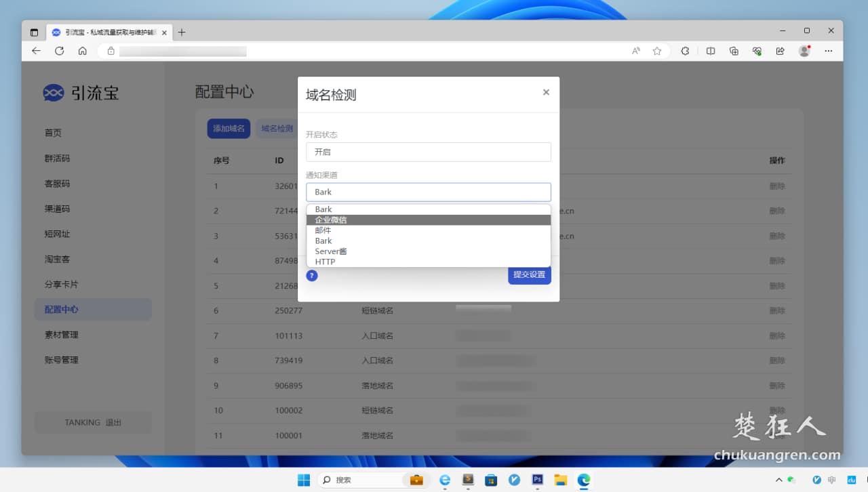Open the 通知渠道 dropdown
This screenshot has width=868, height=492.
click(428, 192)
